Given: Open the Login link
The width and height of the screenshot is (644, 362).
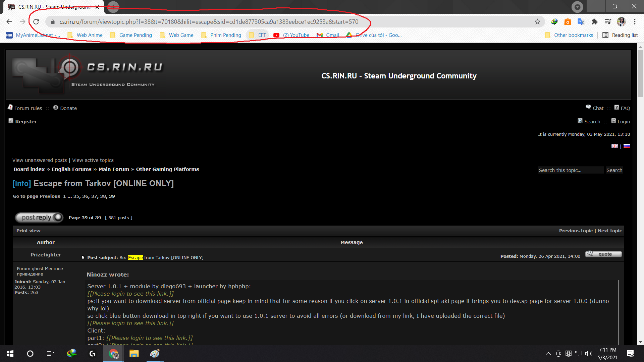Looking at the screenshot, I should tap(624, 122).
